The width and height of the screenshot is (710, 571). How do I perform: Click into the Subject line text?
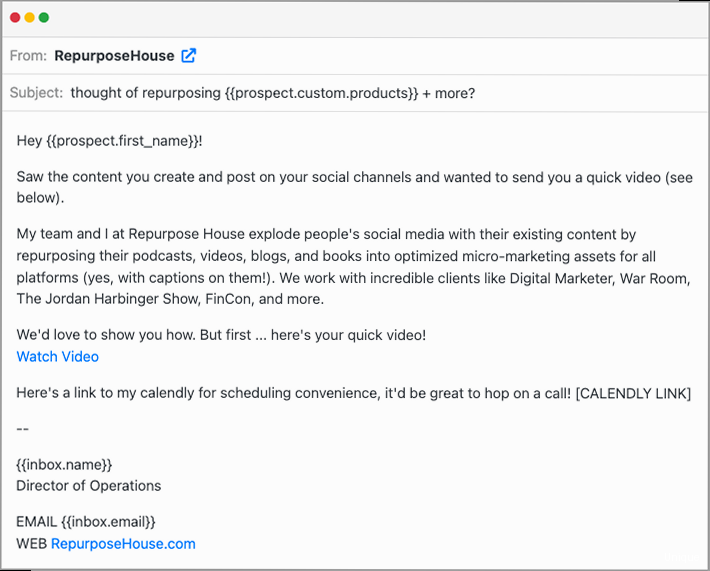tap(272, 93)
